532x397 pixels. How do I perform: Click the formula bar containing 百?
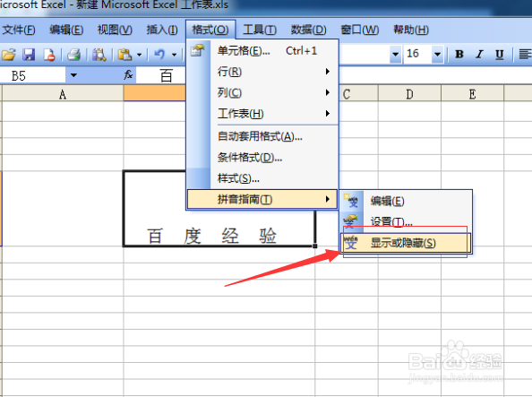click(x=334, y=75)
